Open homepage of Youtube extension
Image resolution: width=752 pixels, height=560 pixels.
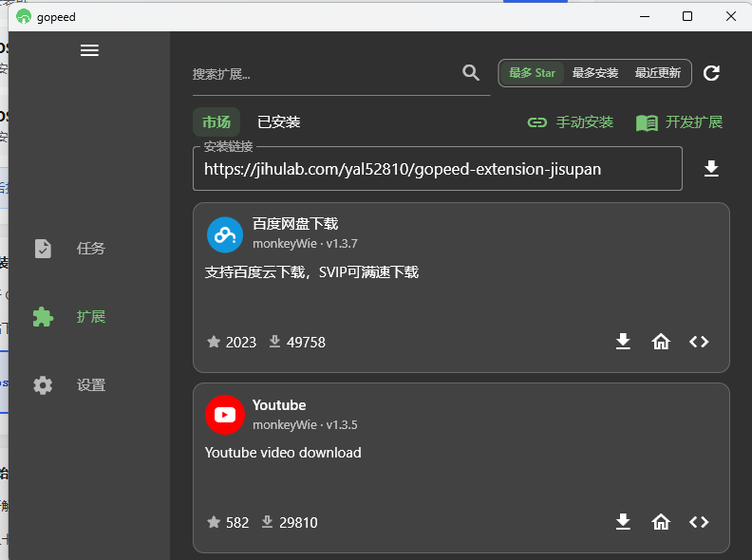(661, 522)
